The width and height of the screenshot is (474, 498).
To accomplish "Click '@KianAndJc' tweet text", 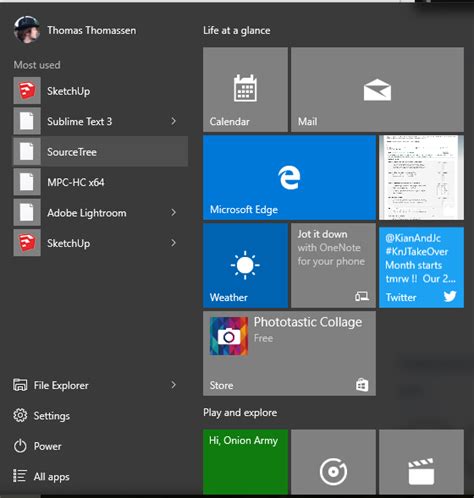I will [413, 238].
